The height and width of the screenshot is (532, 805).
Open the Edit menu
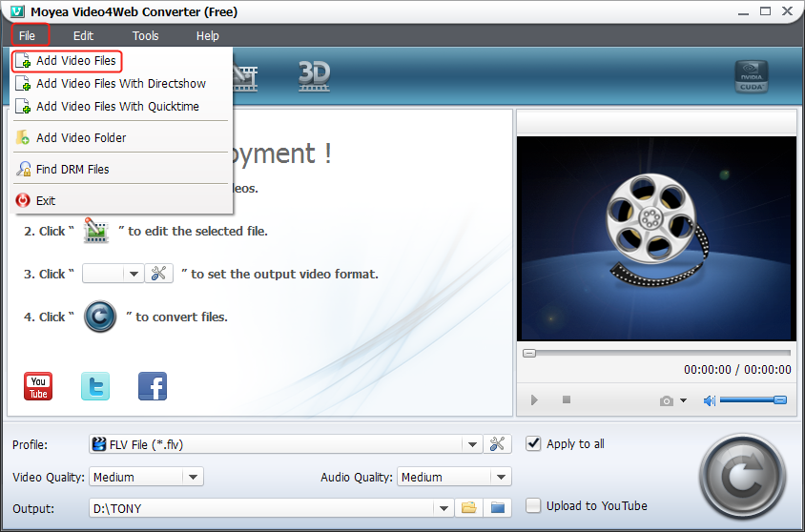(x=83, y=36)
